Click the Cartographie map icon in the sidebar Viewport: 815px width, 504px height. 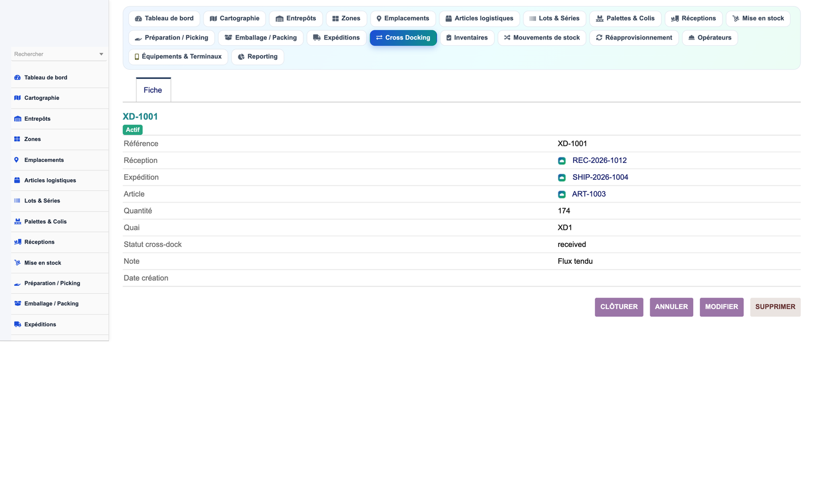point(17,98)
